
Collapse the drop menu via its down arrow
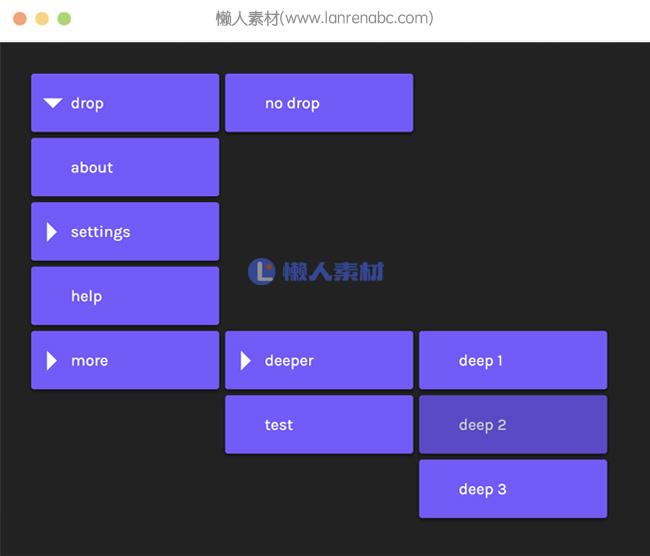coord(53,103)
